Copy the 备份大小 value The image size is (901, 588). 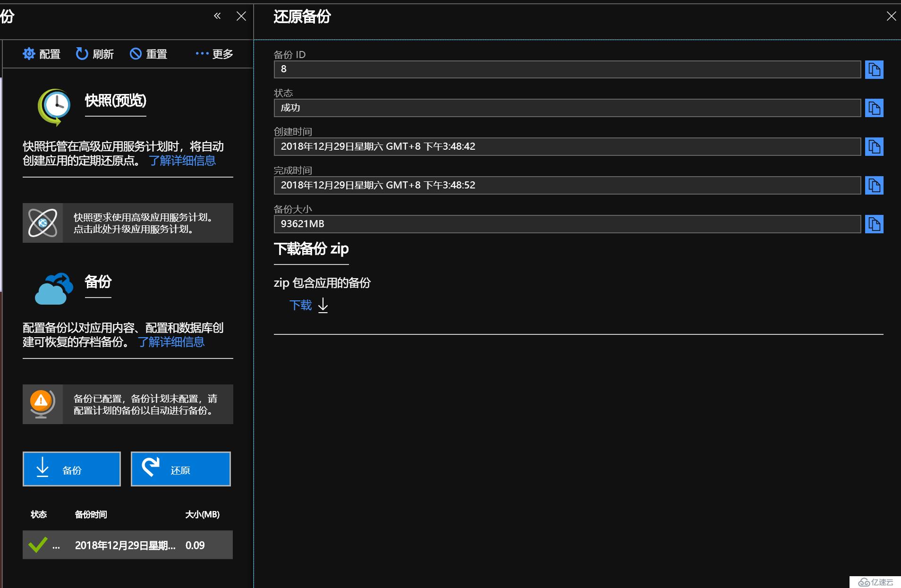point(874,224)
